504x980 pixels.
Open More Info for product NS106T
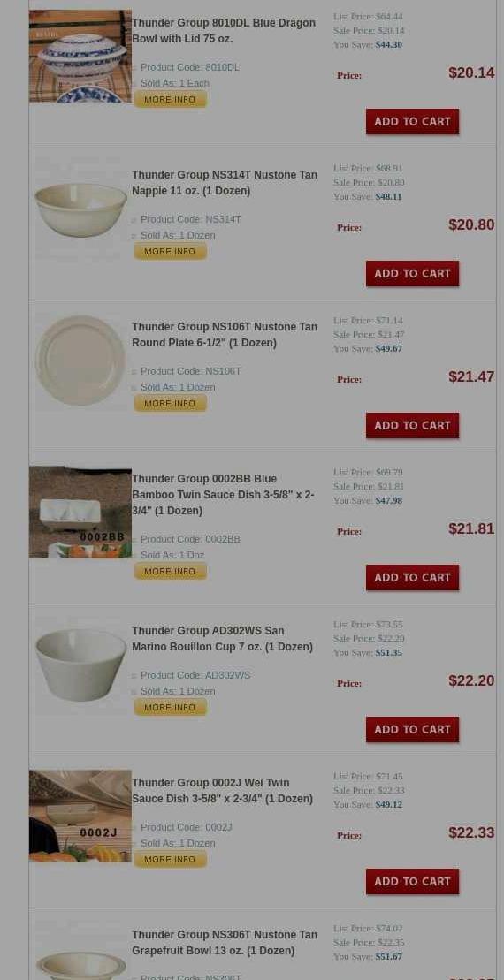pos(170,403)
